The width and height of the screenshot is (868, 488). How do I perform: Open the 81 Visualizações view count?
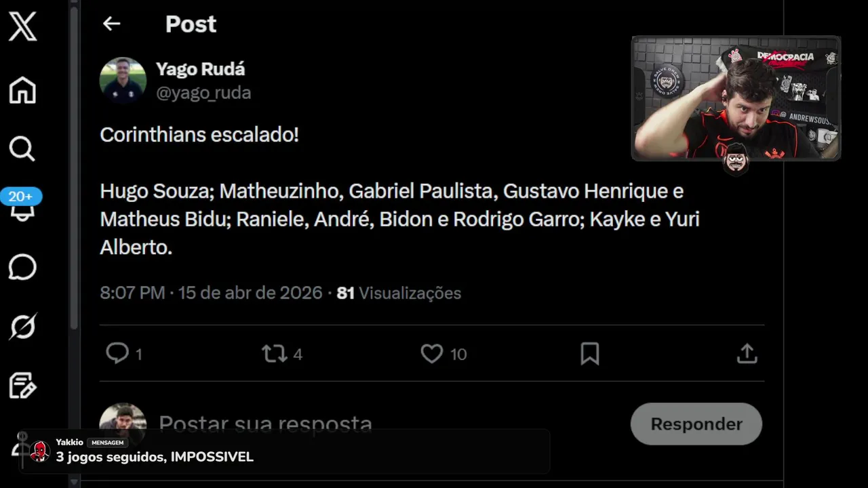pyautogui.click(x=399, y=293)
